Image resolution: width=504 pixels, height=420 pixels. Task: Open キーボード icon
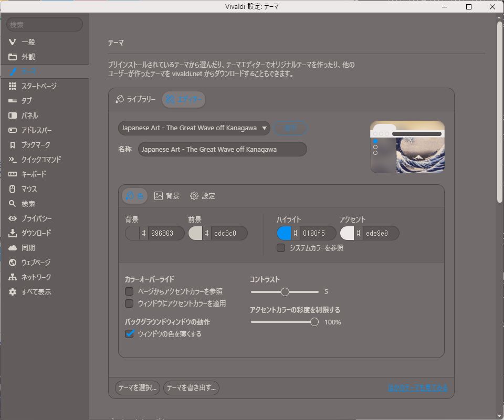12,174
